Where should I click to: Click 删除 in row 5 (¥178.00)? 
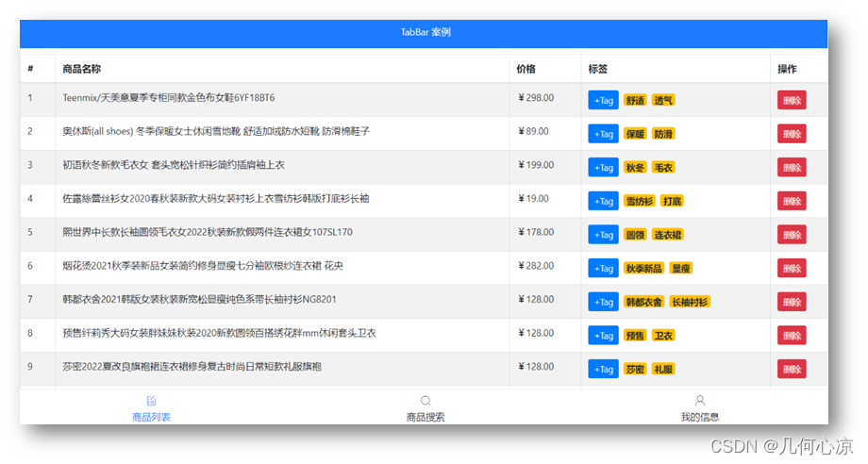click(792, 235)
